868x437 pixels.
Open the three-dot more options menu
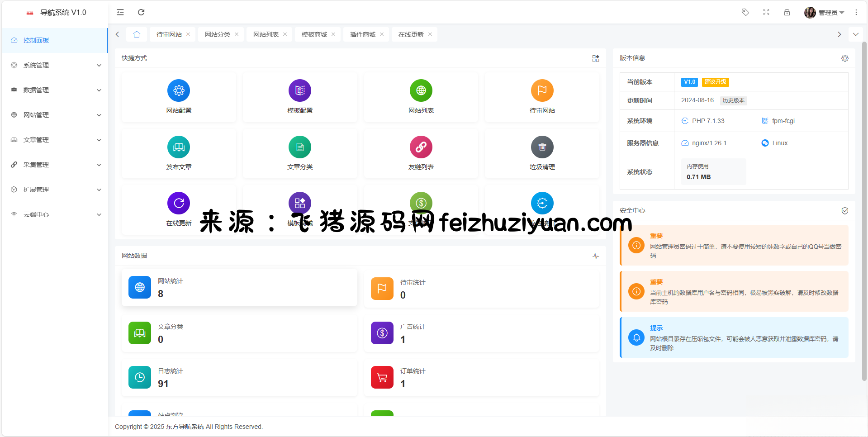856,12
